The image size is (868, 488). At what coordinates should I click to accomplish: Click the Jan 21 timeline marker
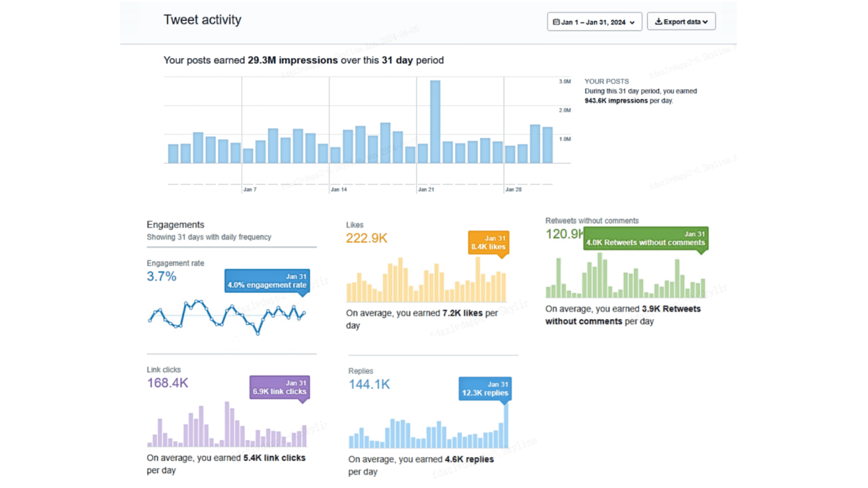point(426,189)
